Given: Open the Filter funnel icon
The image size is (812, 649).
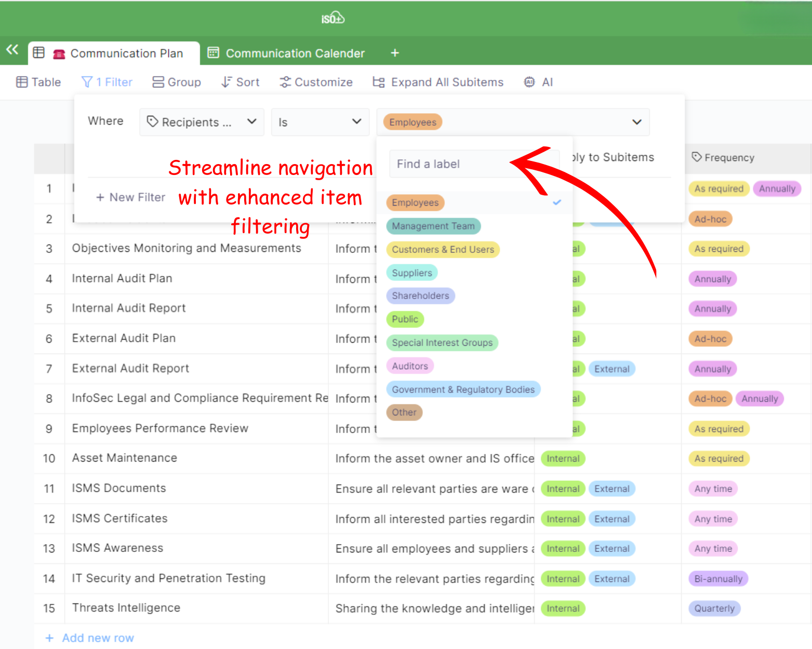Looking at the screenshot, I should 87,82.
